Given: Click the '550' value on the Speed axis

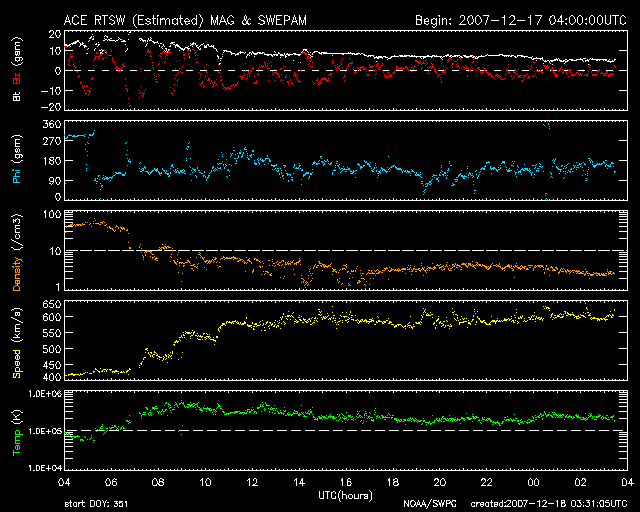Looking at the screenshot, I should 51,333.
